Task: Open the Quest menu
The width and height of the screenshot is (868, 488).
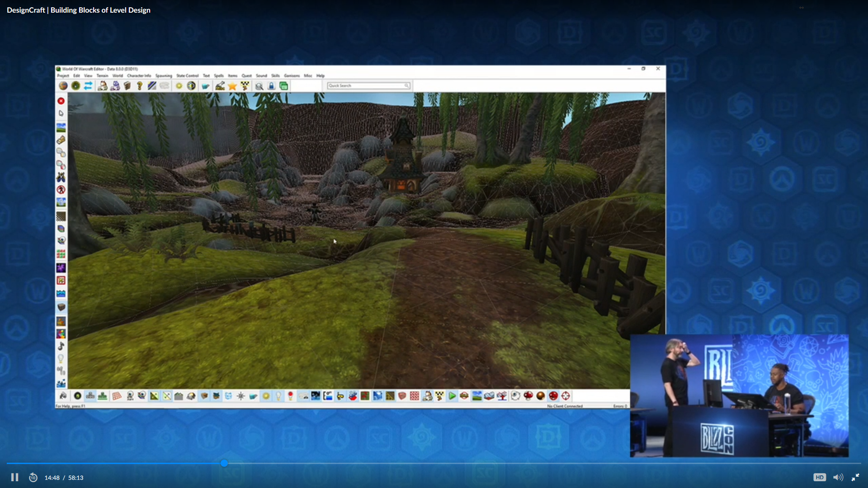Action: click(246, 76)
